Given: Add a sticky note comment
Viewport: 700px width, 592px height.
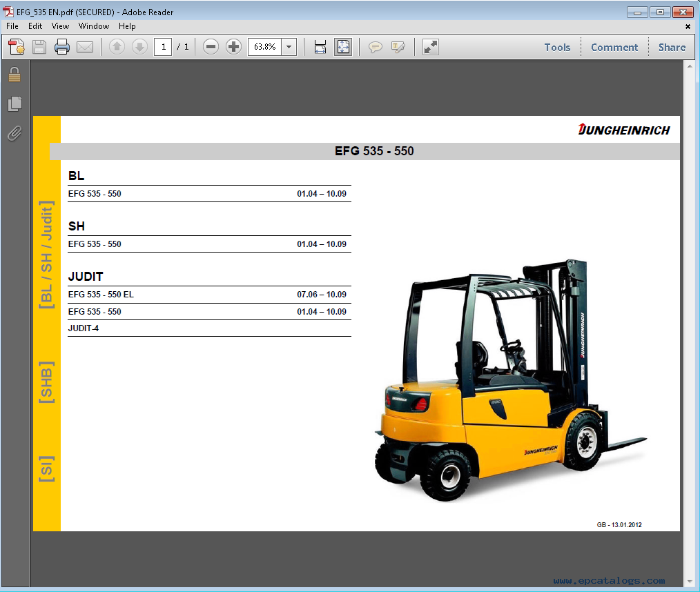Looking at the screenshot, I should click(376, 47).
